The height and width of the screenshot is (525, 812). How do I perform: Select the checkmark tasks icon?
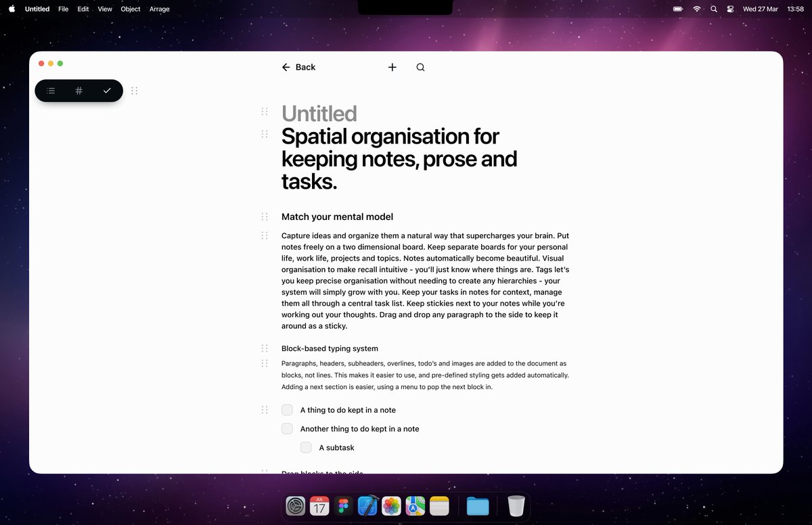[x=107, y=91]
